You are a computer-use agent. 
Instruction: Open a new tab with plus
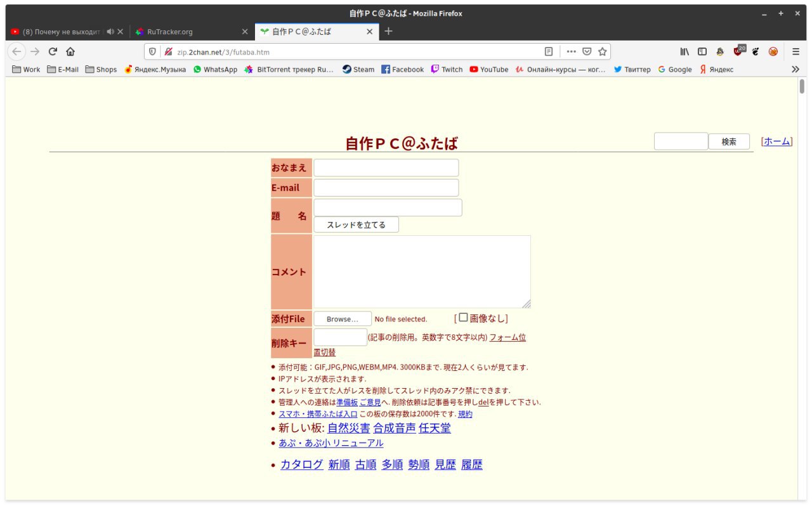point(389,31)
